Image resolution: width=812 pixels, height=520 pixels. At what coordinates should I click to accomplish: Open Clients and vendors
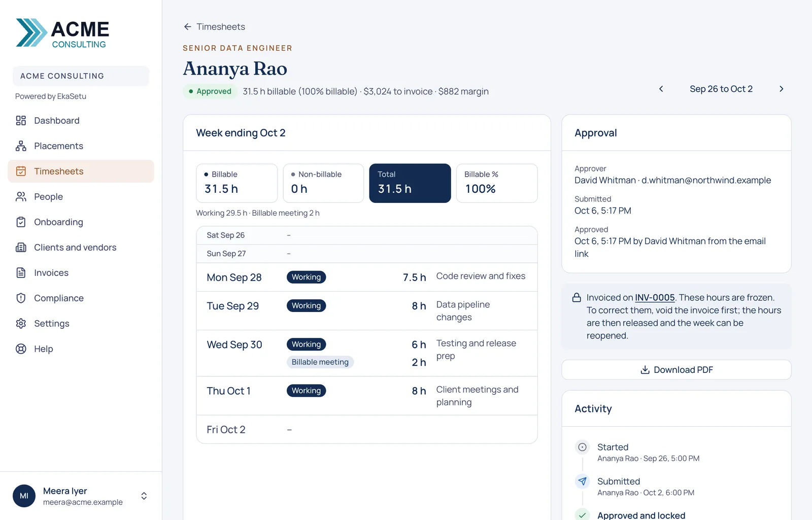click(x=81, y=248)
